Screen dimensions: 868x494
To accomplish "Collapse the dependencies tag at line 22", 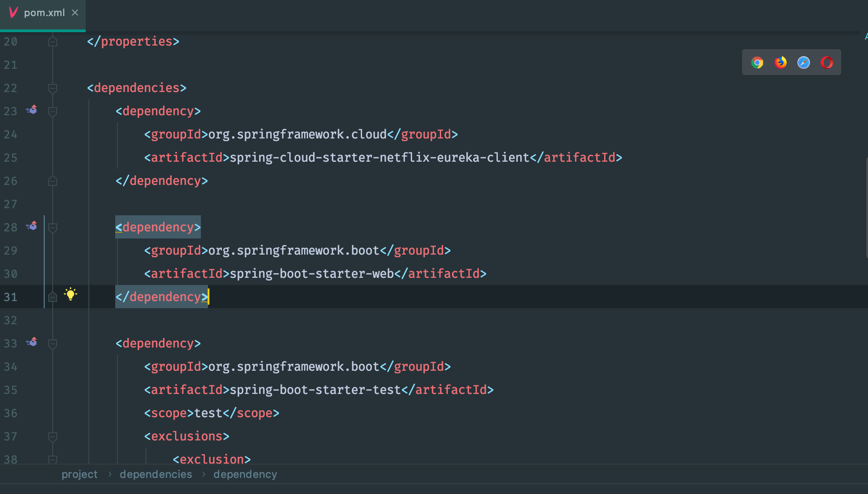I will [x=53, y=88].
